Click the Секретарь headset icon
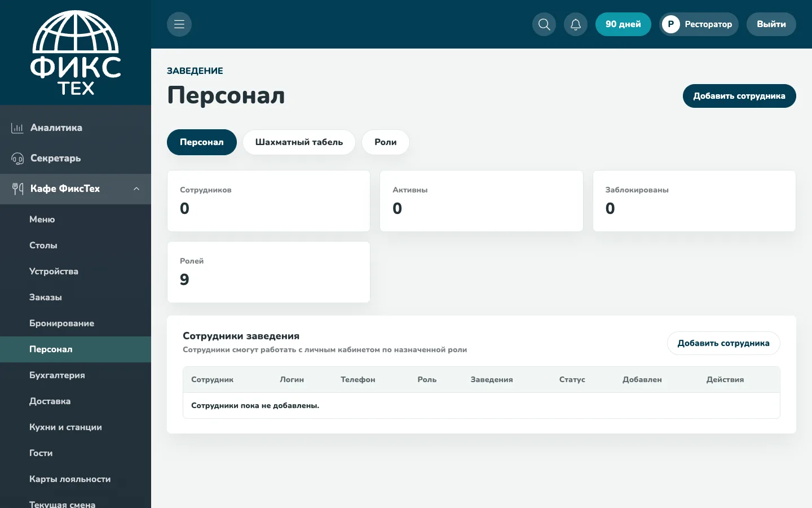This screenshot has width=812, height=508. [17, 159]
